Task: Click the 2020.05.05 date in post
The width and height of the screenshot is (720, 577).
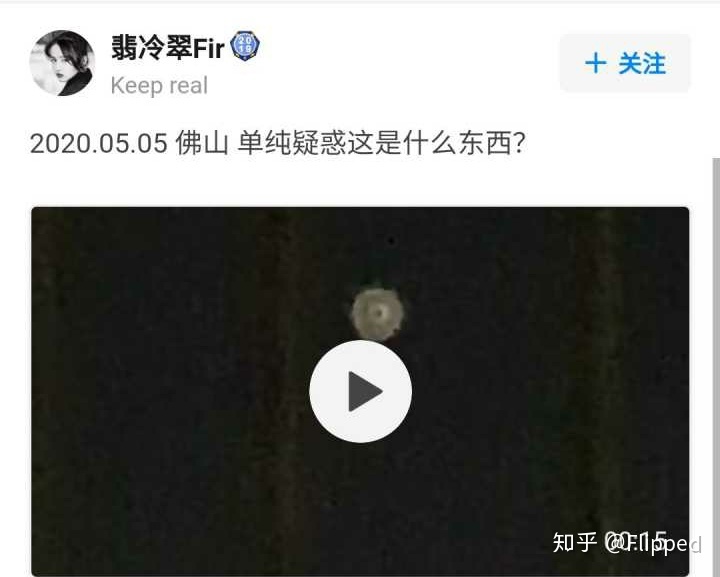Action: point(99,143)
